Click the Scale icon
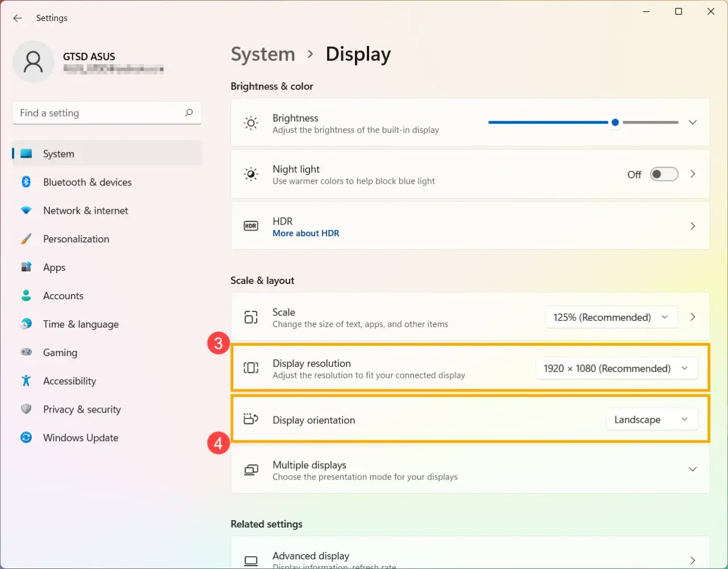 click(251, 318)
